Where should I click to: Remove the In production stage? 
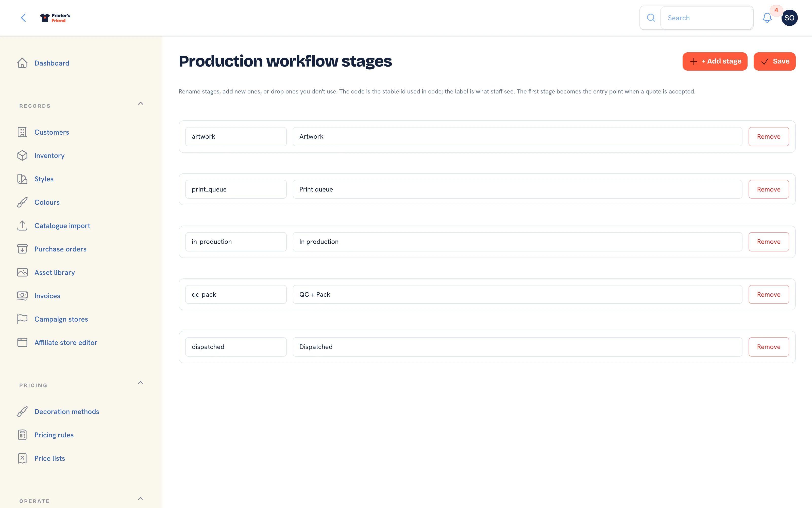coord(768,242)
